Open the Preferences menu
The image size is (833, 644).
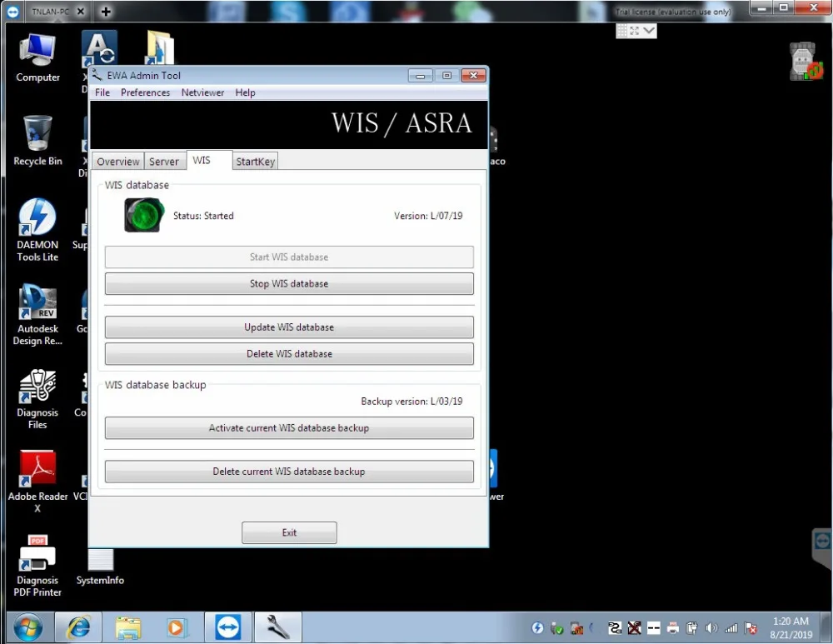(145, 92)
